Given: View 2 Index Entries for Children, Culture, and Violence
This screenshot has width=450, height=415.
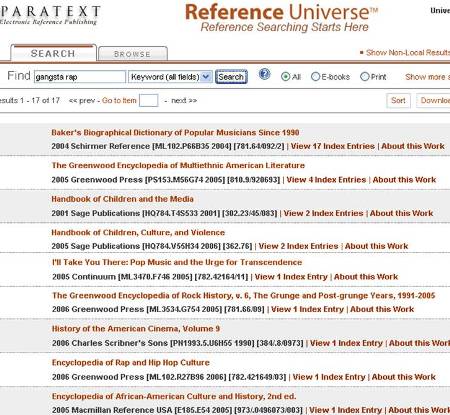Looking at the screenshot, I should pyautogui.click(x=298, y=246).
